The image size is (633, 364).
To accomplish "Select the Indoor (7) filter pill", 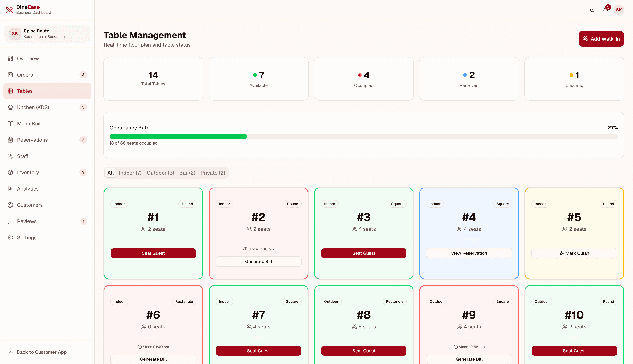I will click(130, 173).
